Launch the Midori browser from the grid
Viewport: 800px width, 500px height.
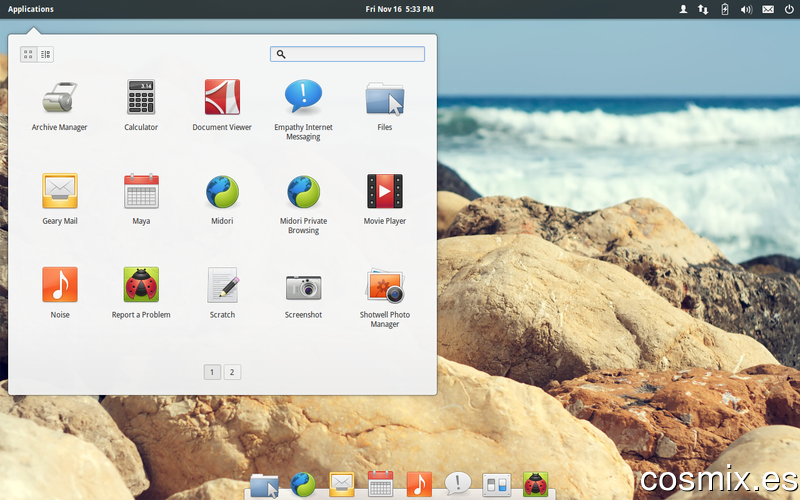click(222, 199)
